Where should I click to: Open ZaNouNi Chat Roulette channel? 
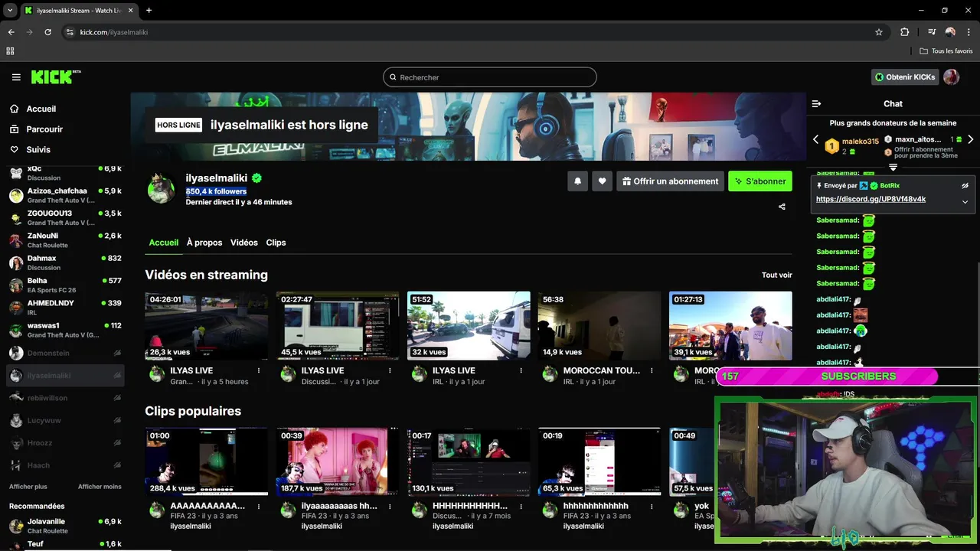[65, 240]
